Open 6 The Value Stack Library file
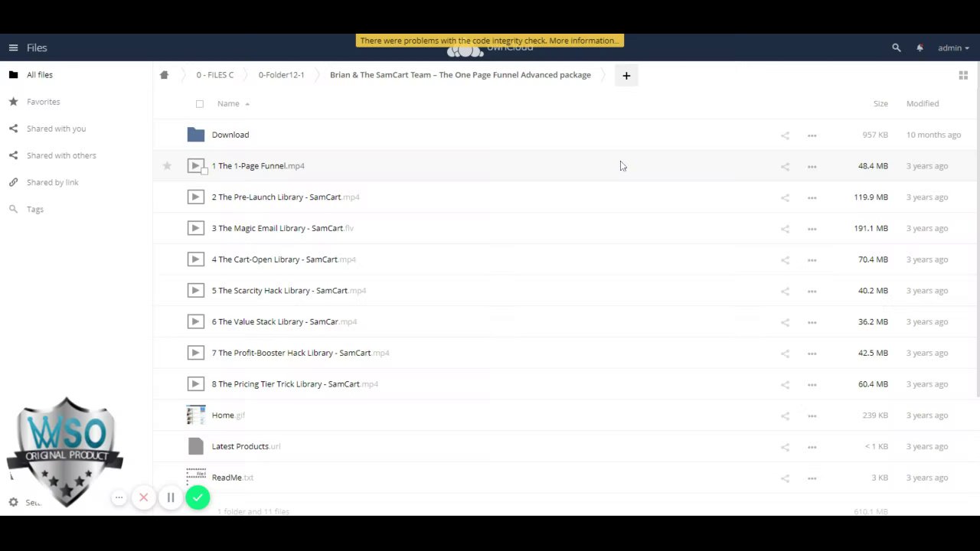The height and width of the screenshot is (551, 980). (284, 322)
